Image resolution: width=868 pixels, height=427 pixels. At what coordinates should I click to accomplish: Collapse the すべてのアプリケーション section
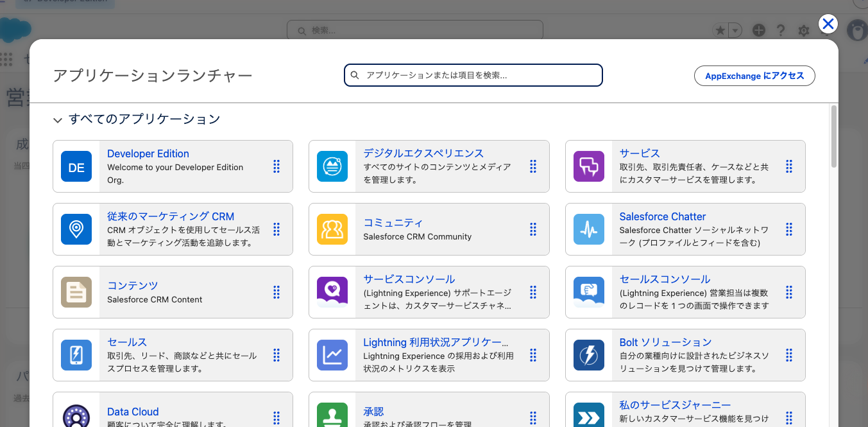[58, 119]
